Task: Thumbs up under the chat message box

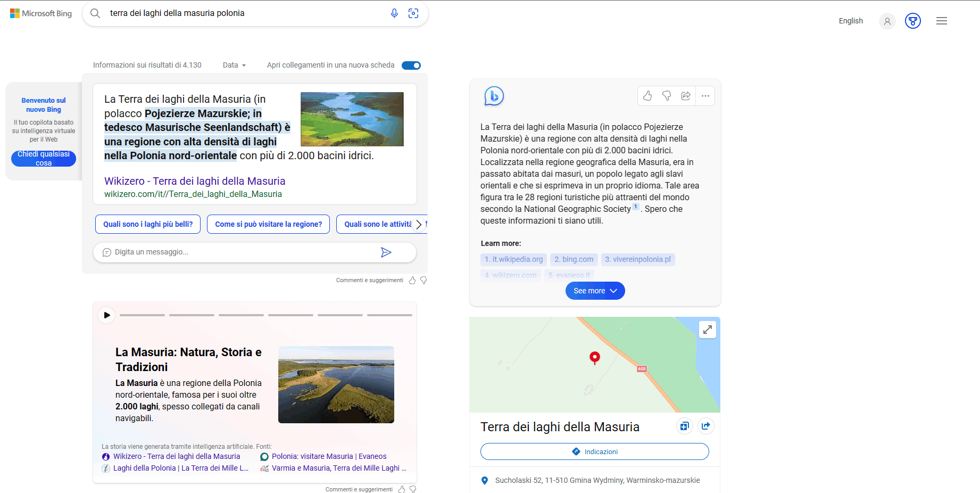Action: click(412, 280)
